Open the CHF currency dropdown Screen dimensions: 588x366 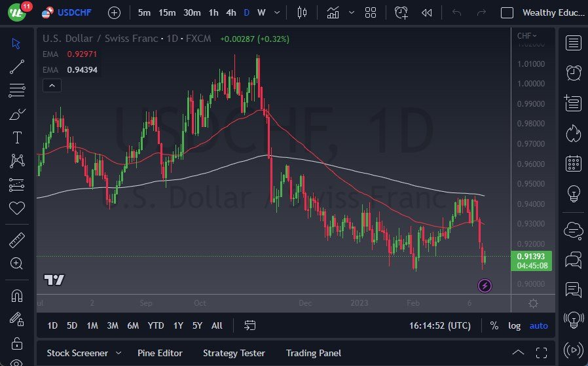point(526,36)
